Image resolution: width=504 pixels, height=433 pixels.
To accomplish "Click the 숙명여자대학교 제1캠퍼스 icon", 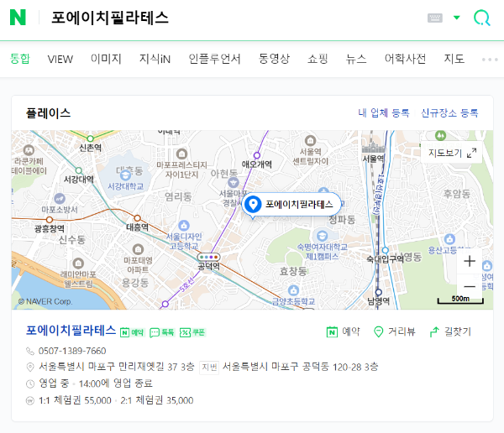I will [x=322, y=236].
